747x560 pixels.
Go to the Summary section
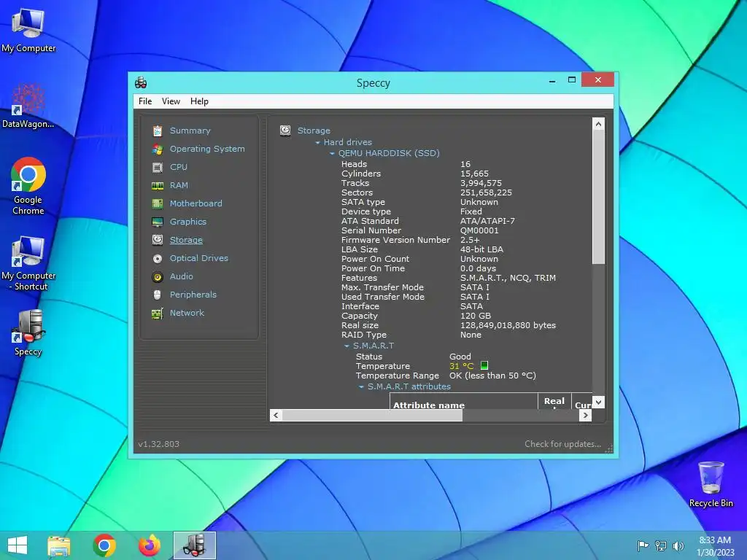click(190, 131)
